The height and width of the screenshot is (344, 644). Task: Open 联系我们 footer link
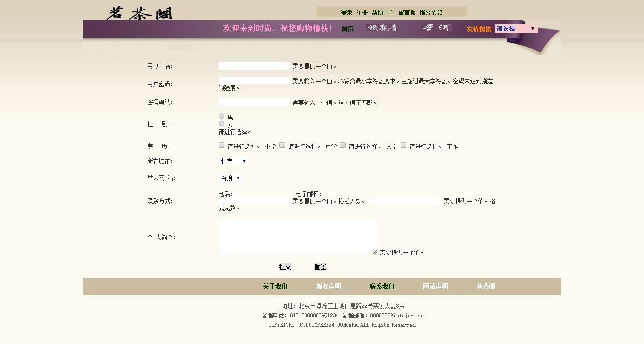pos(382,286)
